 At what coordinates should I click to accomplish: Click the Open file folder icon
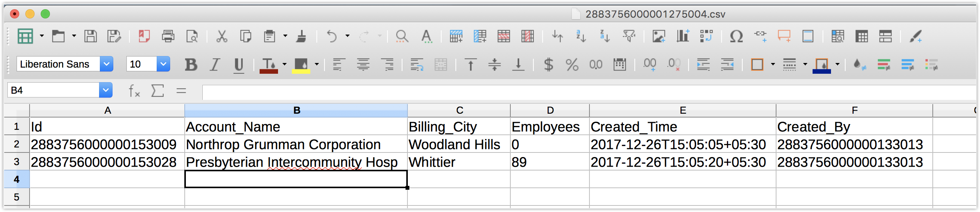coord(58,36)
